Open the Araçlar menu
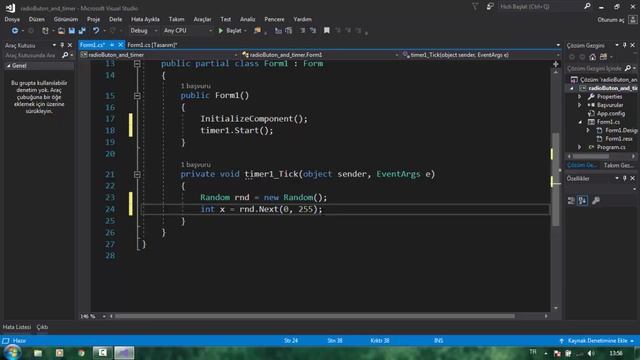Viewport: 640px width, 360px height. point(202,19)
